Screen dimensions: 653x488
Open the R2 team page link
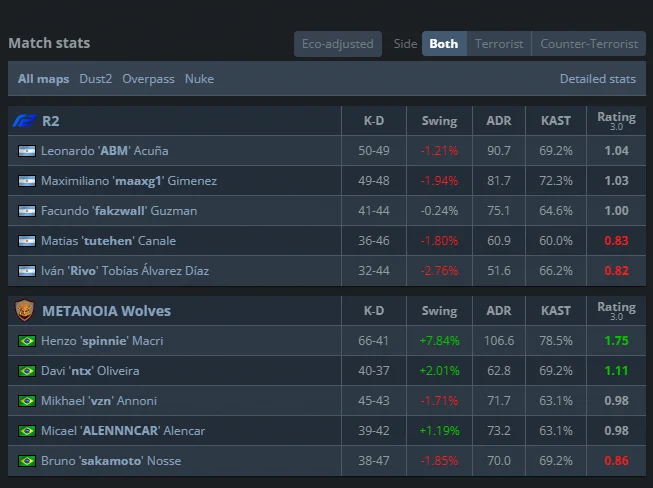click(51, 121)
